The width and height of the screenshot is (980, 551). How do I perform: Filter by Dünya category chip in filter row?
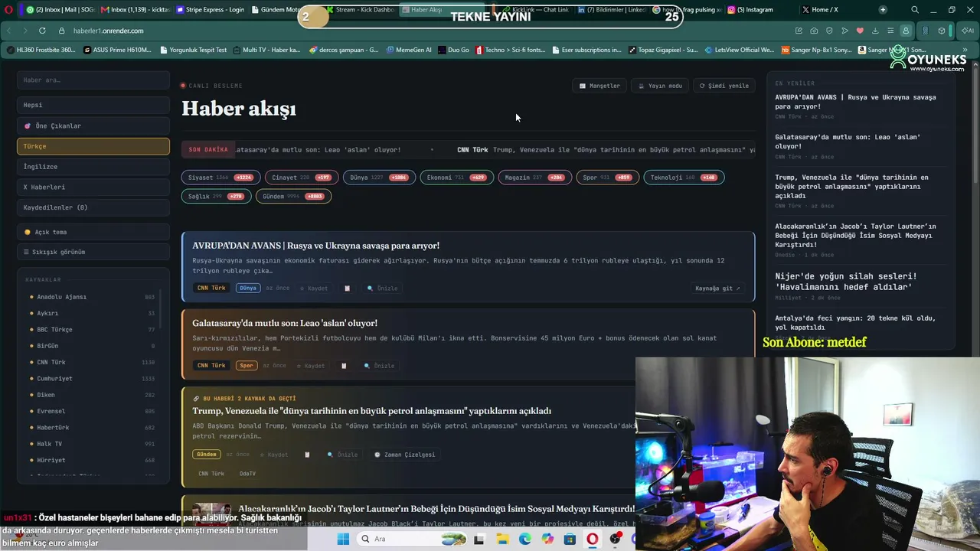pos(379,178)
